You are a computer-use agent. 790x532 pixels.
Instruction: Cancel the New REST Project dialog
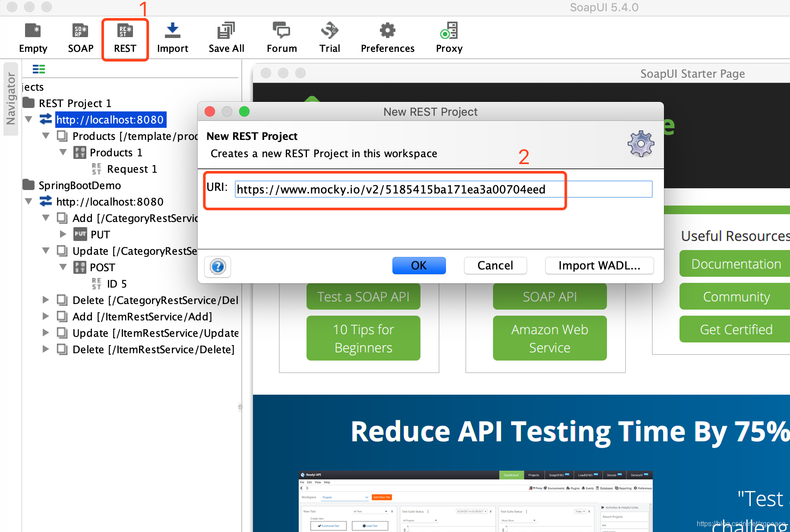[495, 266]
